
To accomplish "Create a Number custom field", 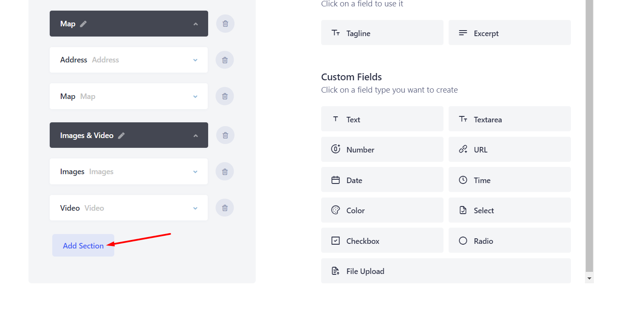I will [381, 149].
